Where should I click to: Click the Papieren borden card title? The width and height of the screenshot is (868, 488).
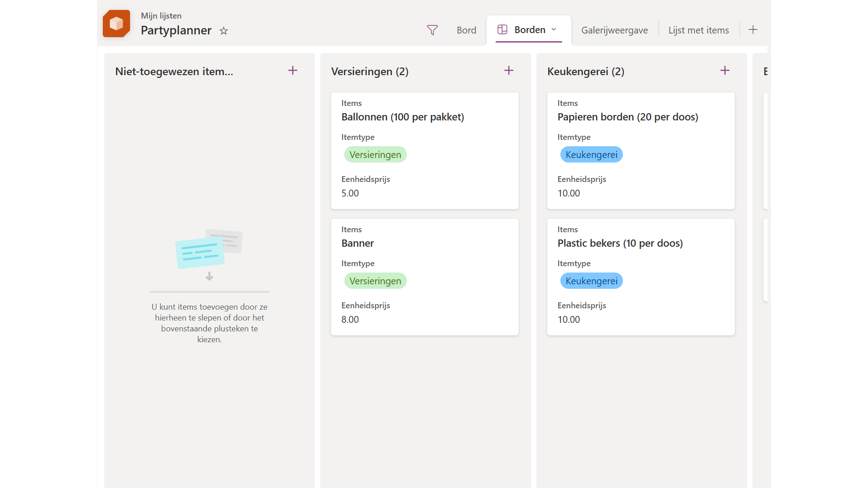click(627, 117)
